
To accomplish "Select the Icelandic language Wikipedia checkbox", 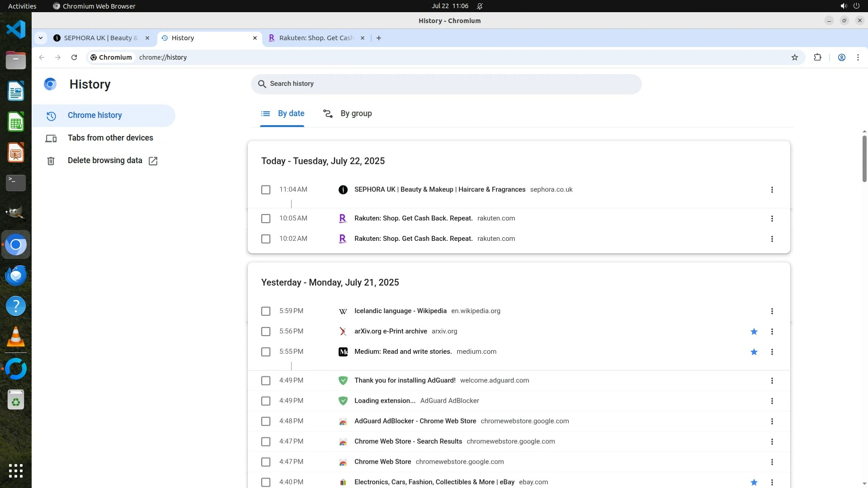I will (x=266, y=311).
